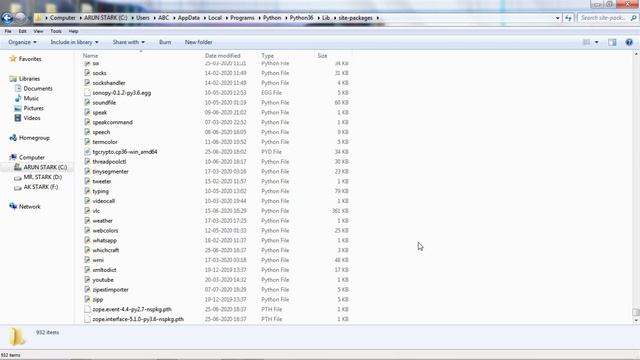
Task: Click the Burn button
Action: (165, 42)
